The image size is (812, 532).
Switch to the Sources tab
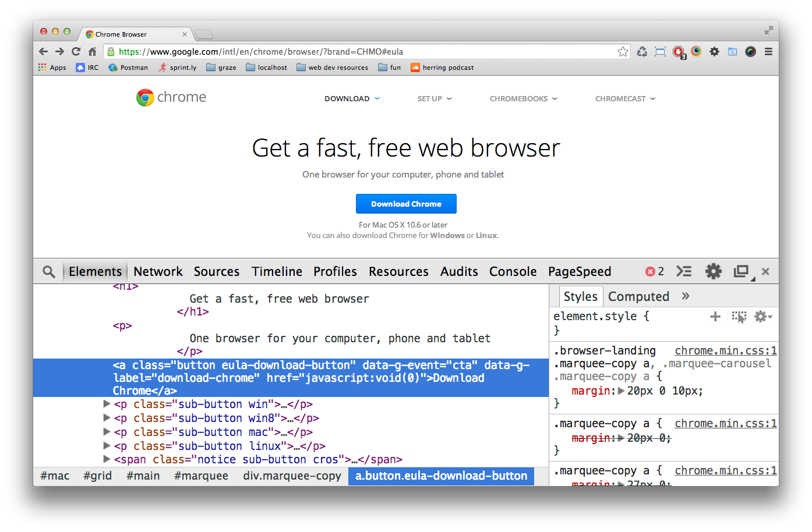coord(217,272)
